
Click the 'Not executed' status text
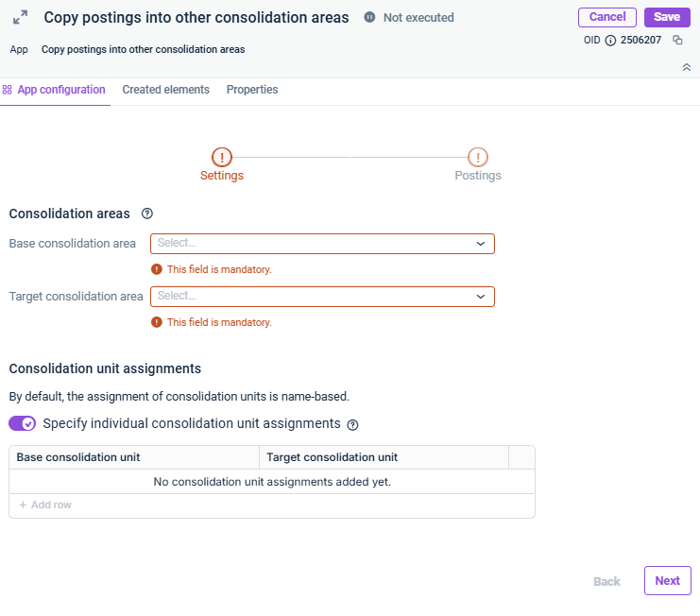[418, 17]
